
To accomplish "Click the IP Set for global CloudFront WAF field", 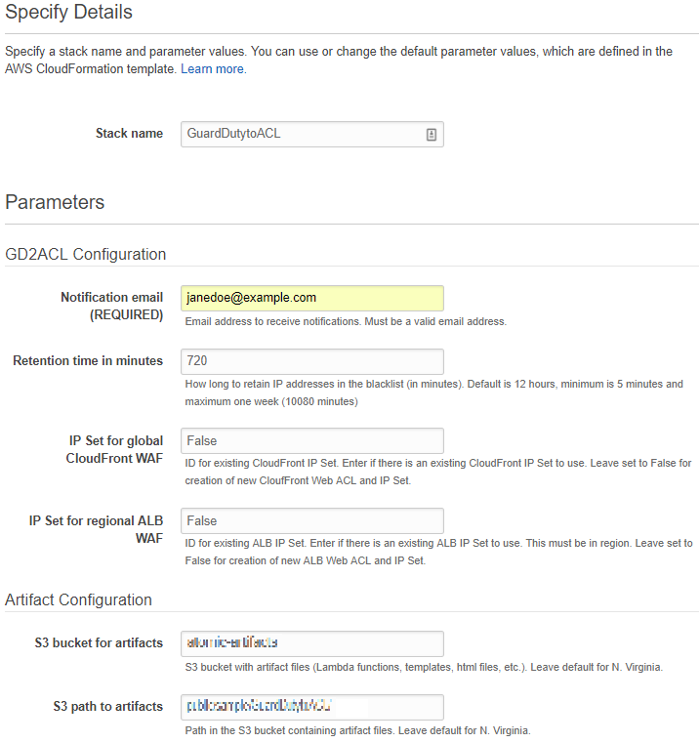I will coord(311,440).
